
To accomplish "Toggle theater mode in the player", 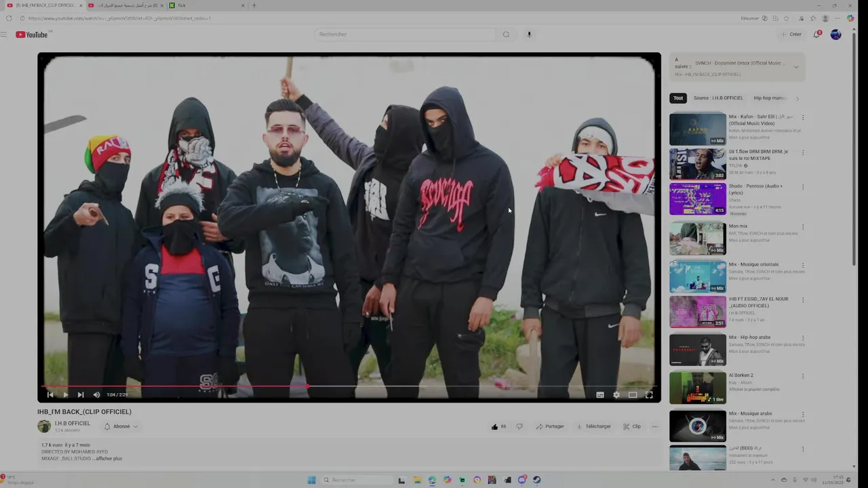I will tap(633, 394).
